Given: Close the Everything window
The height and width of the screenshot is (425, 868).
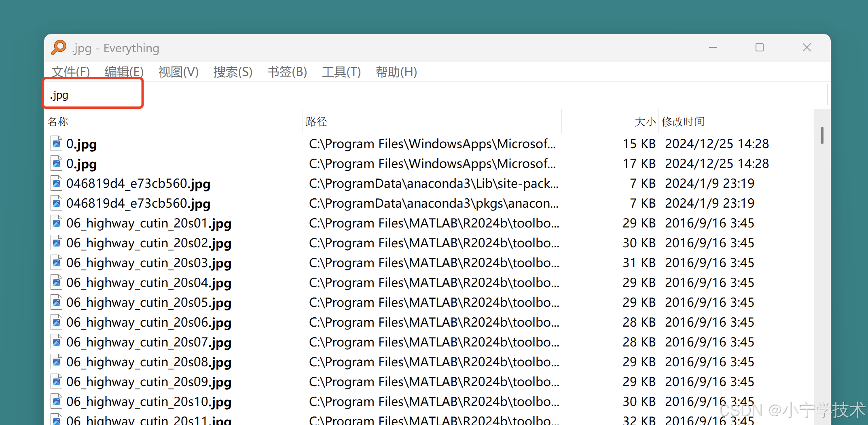Looking at the screenshot, I should coord(807,48).
